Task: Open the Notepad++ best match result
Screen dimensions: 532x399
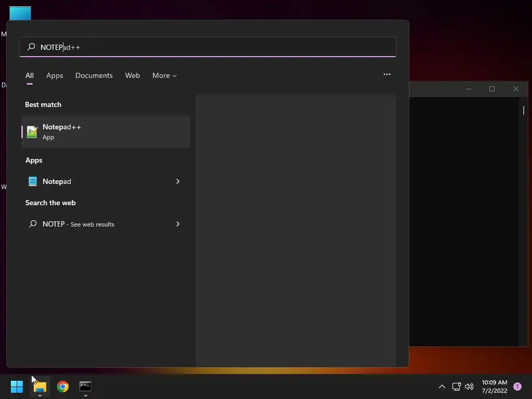Action: 105,131
